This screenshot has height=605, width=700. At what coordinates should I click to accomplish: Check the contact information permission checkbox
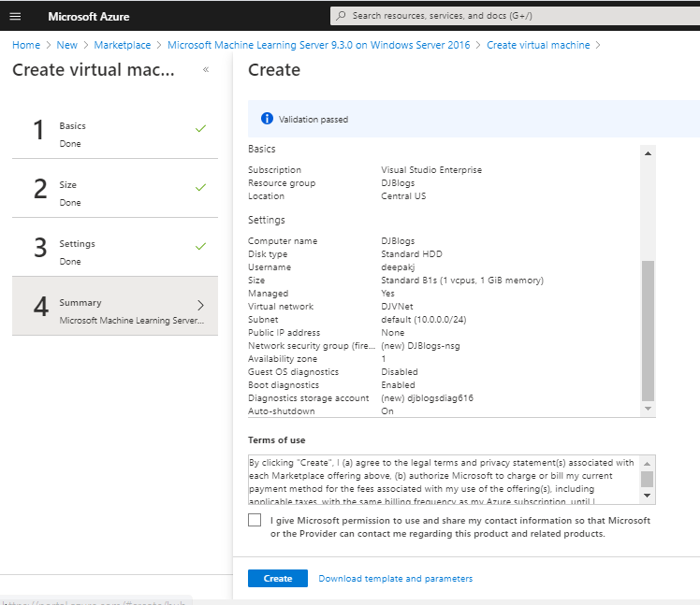pyautogui.click(x=255, y=520)
